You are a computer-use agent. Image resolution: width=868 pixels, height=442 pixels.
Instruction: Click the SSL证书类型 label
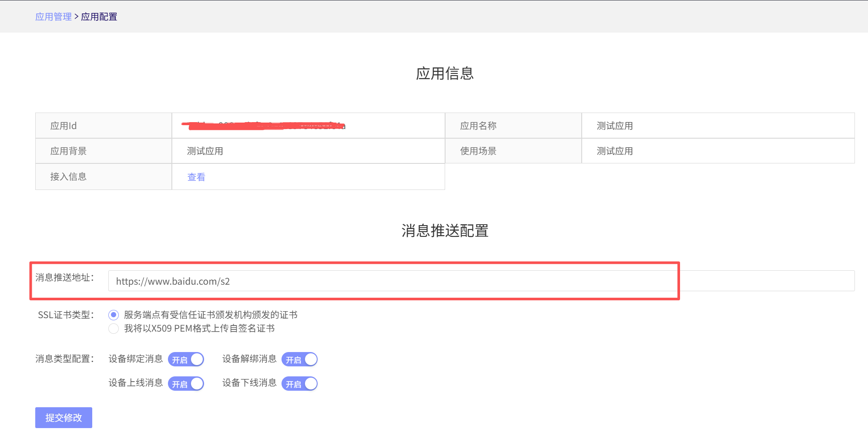66,315
